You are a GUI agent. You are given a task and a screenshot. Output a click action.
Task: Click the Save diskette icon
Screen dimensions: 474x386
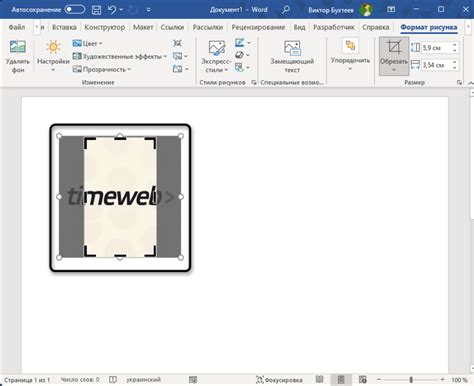tap(96, 10)
